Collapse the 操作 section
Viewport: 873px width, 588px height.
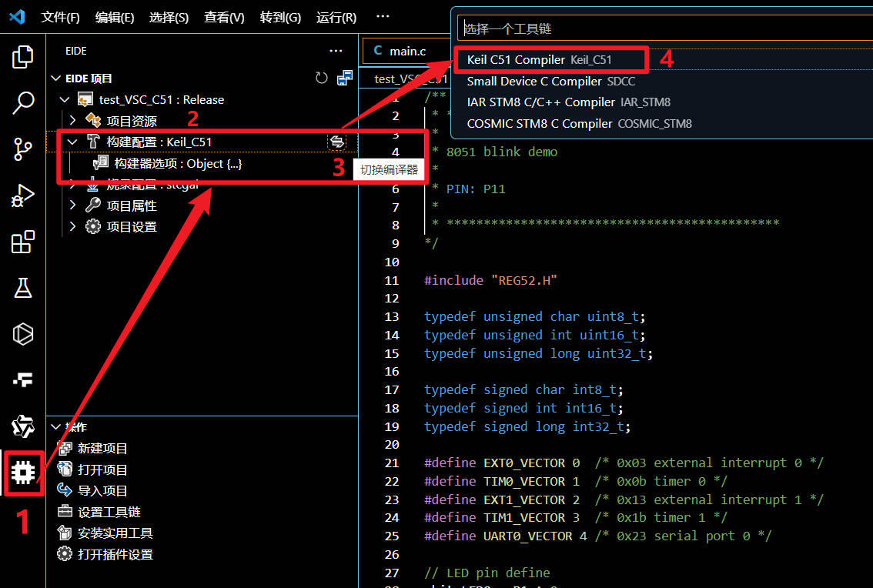pos(55,427)
